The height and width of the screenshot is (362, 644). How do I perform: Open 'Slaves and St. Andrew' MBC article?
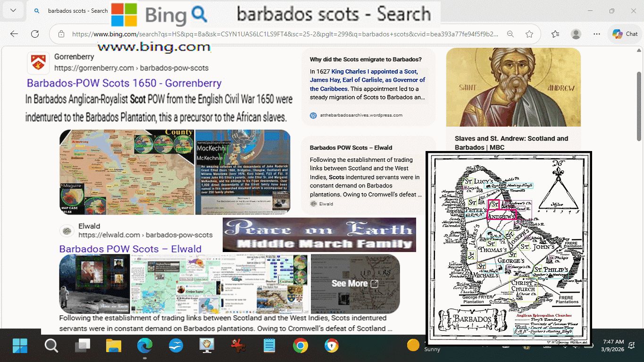(511, 143)
